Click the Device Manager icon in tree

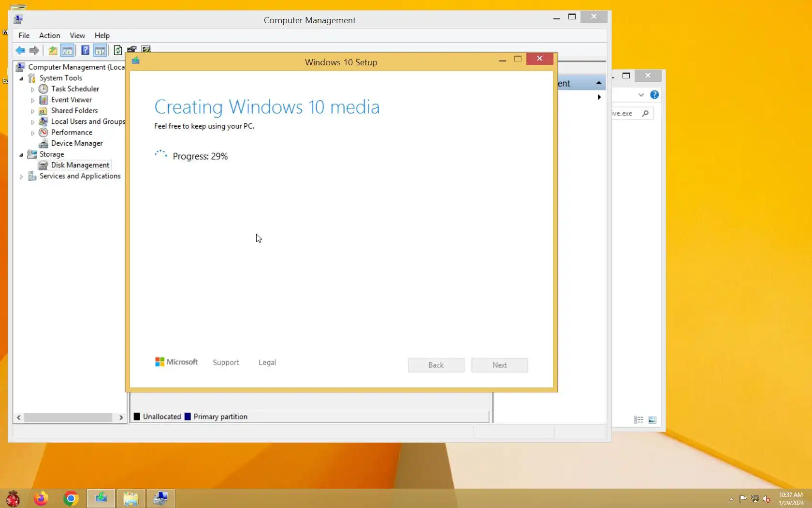43,143
